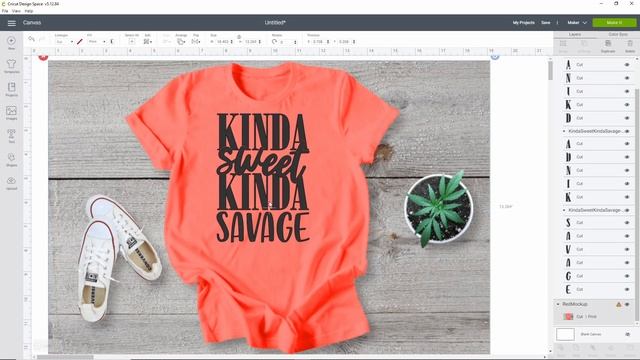The height and width of the screenshot is (360, 640).
Task: Open the hamburger main menu
Action: 11,23
